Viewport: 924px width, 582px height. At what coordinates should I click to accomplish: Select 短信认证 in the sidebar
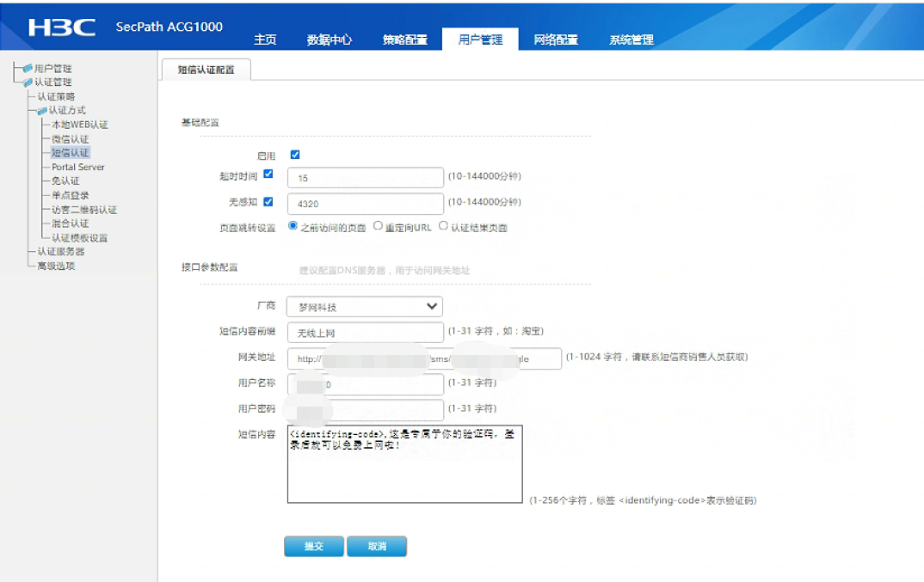pyautogui.click(x=71, y=152)
